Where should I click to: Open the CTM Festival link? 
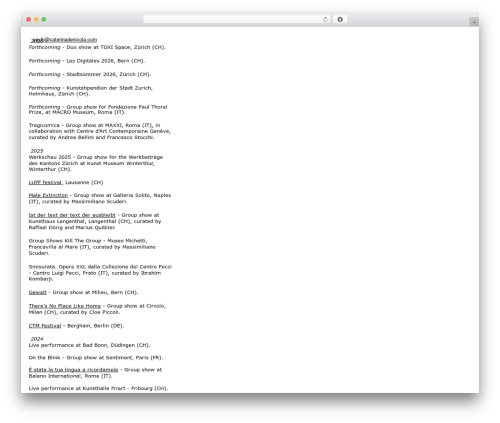pos(45,326)
